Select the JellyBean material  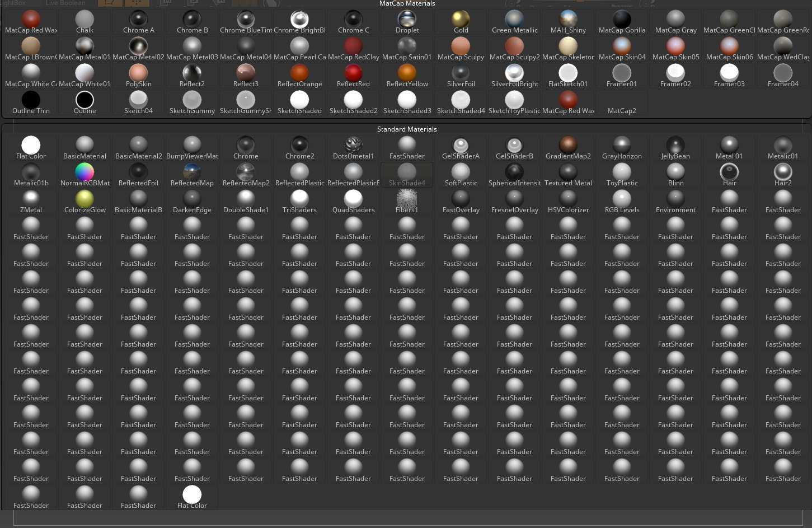[675, 148]
